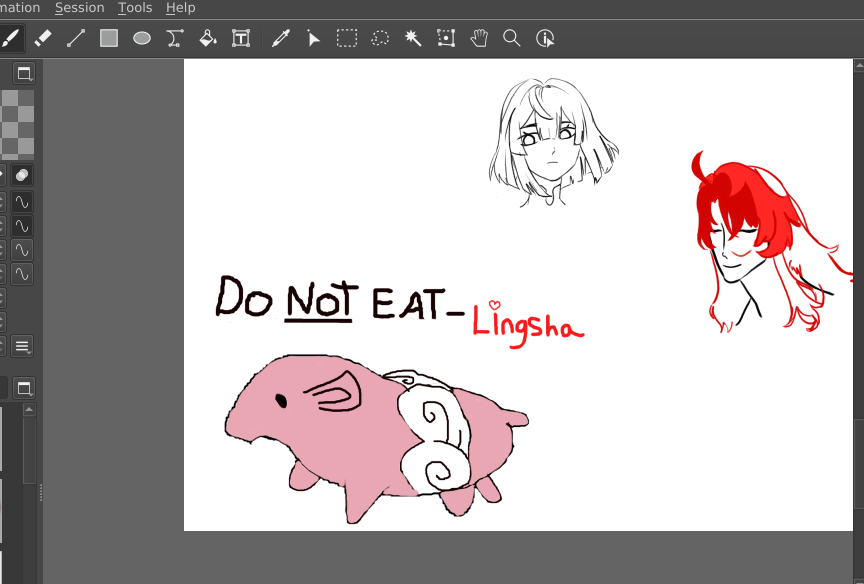The height and width of the screenshot is (584, 864).
Task: Click the canvas vertical scrollbar up arrow
Action: coord(859,66)
